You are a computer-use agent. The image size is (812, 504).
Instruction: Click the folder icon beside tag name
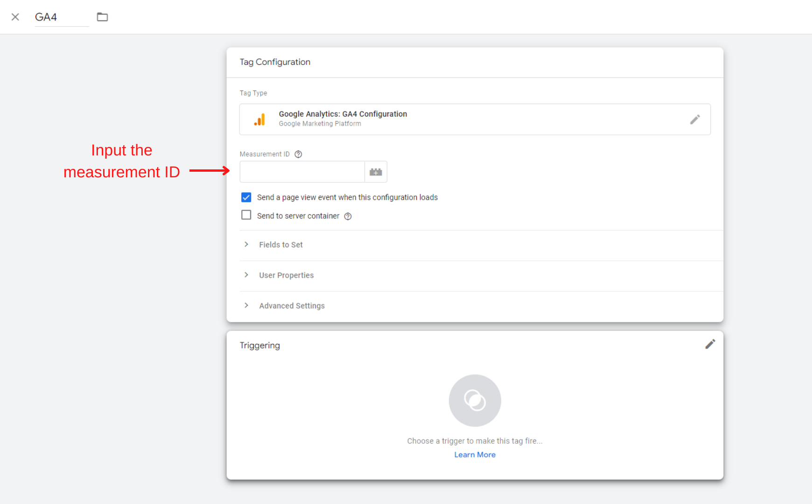[x=102, y=17]
